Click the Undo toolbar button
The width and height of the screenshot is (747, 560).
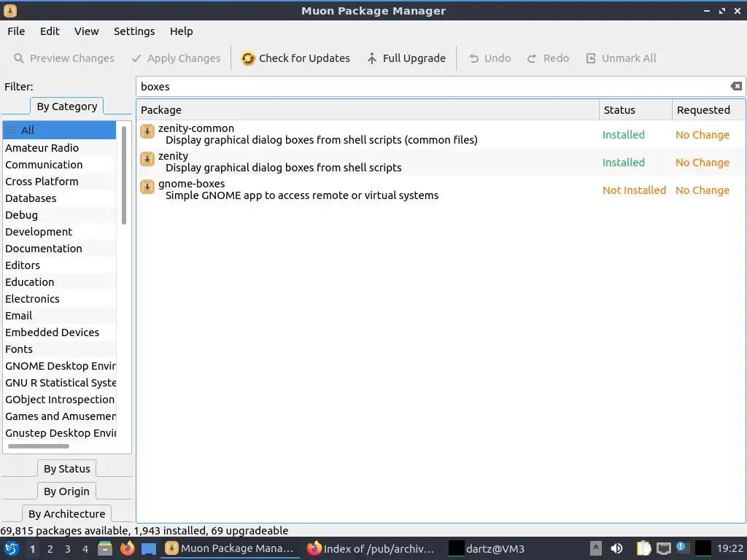point(489,58)
